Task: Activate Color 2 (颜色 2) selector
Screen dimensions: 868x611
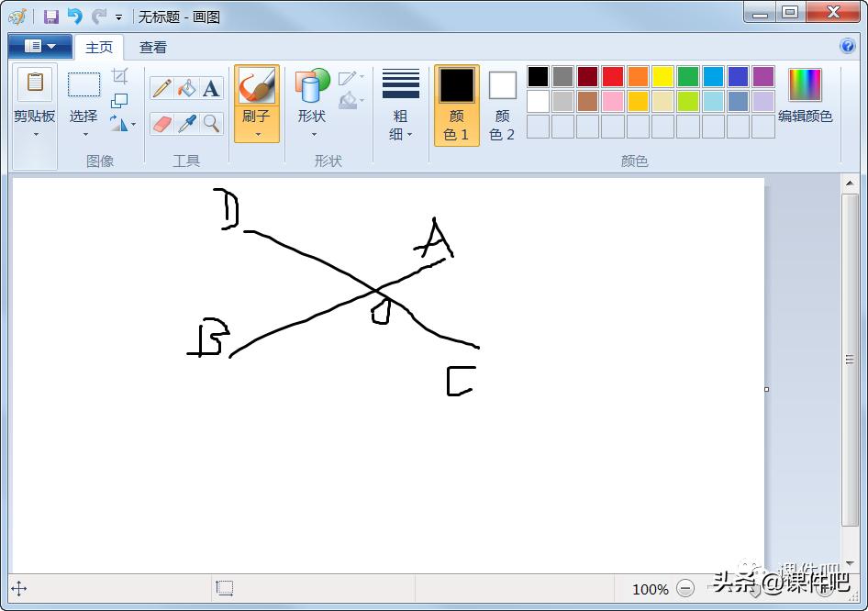Action: 502,106
